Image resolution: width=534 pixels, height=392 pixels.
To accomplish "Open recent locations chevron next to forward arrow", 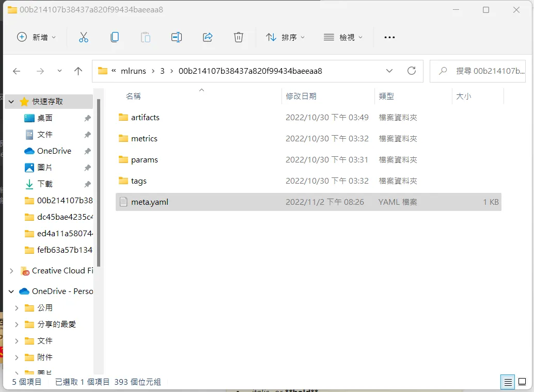I will 59,71.
